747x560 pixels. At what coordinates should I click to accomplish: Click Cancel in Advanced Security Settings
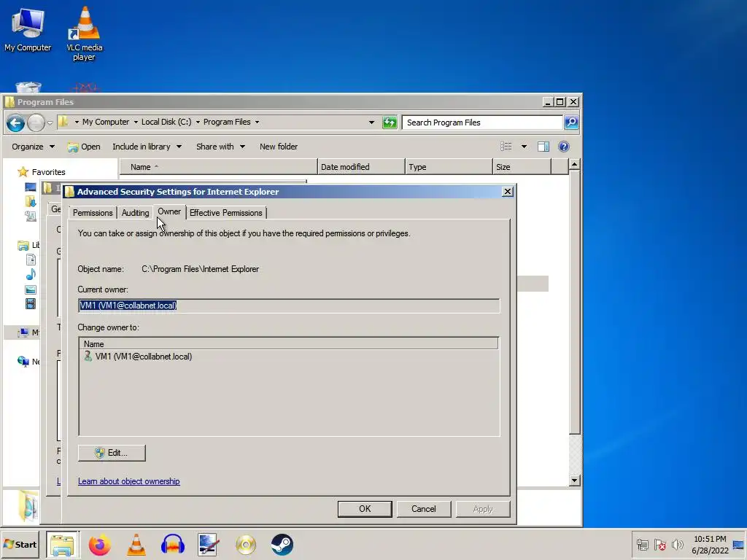[x=424, y=509]
